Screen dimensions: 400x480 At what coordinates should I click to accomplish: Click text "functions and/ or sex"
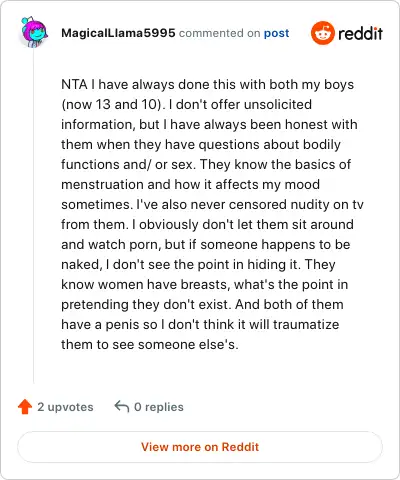point(128,165)
